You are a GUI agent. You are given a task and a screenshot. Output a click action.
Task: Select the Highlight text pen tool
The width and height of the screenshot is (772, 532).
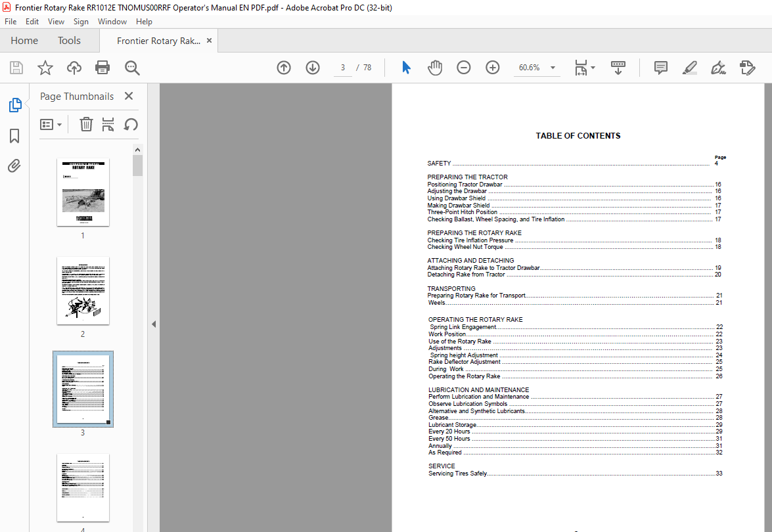coord(690,68)
